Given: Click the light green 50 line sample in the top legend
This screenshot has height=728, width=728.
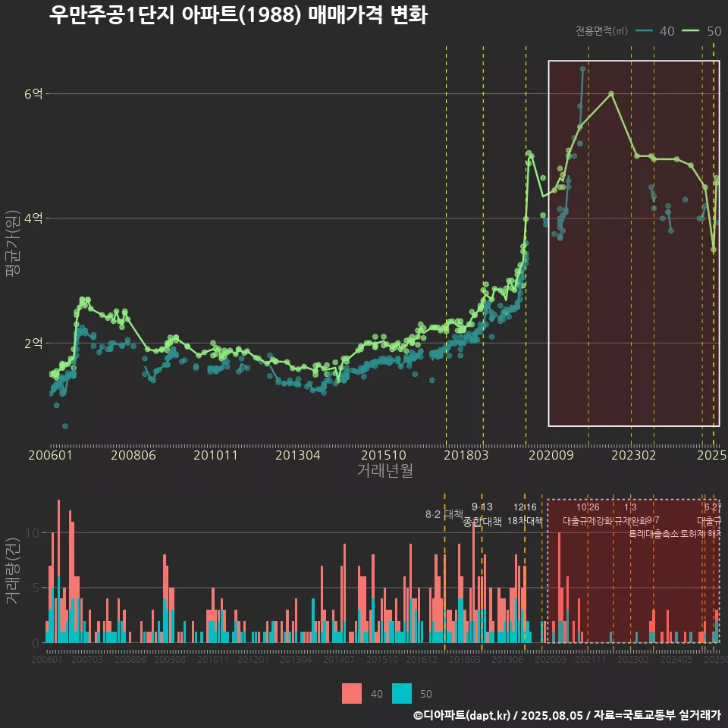Looking at the screenshot, I should coord(690,31).
